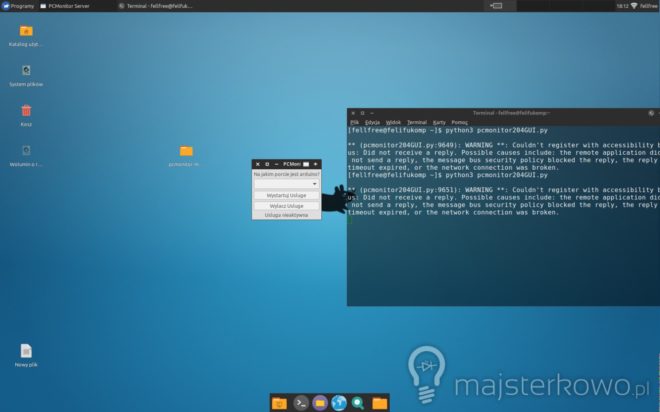Open the Programy applications menu
The width and height of the screenshot is (660, 412).
click(x=18, y=5)
